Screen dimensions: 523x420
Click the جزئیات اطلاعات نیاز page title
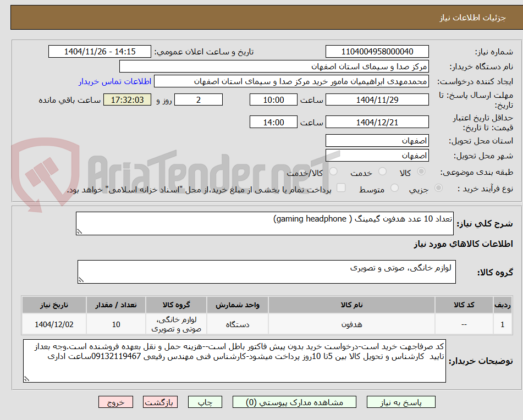[472, 18]
